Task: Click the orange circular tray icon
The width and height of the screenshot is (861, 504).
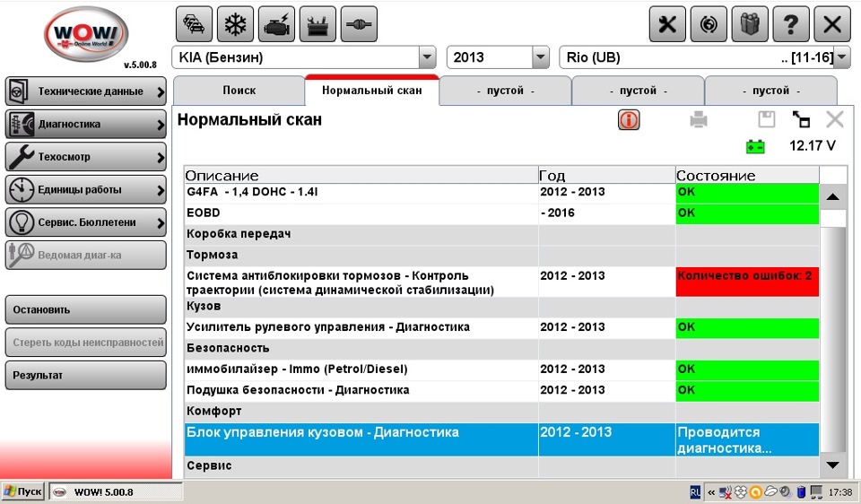Action: [x=755, y=492]
